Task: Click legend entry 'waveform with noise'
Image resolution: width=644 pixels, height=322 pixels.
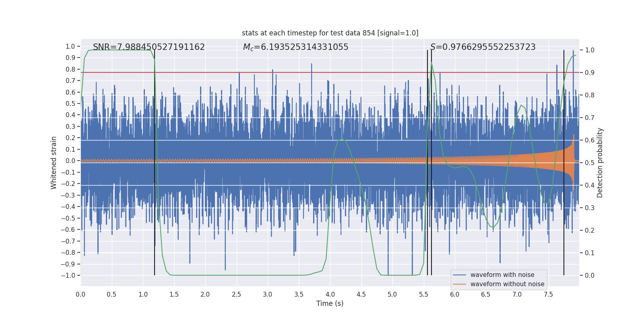Action: click(502, 275)
